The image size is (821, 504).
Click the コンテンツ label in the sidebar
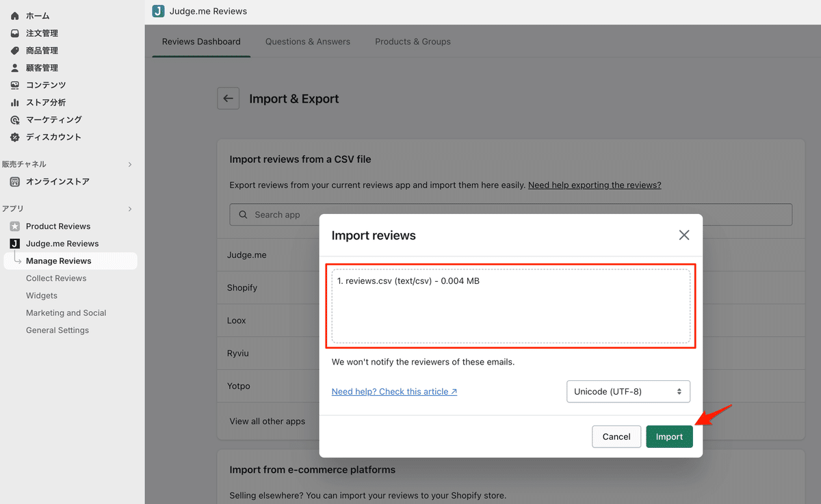46,85
